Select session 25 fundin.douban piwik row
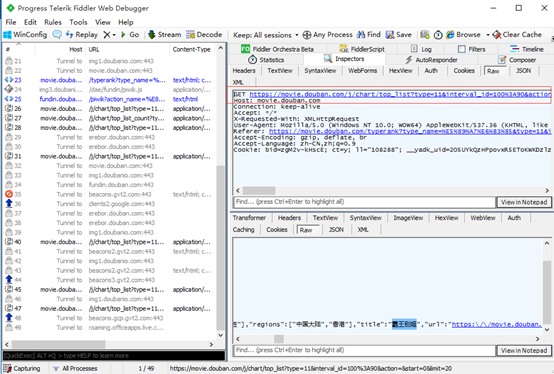This screenshot has width=554, height=374. (x=110, y=99)
